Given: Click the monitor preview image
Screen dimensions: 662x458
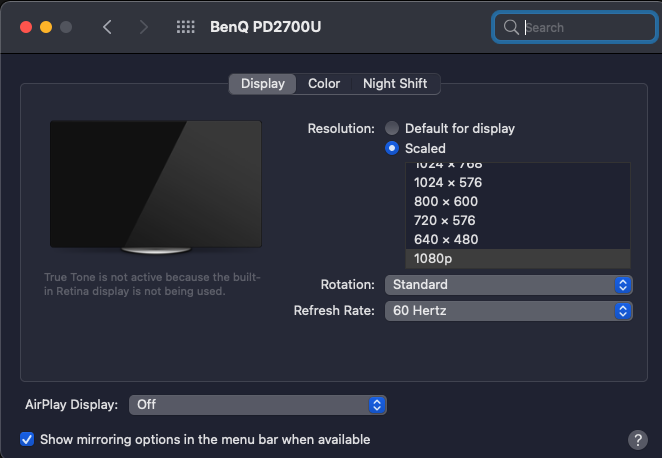Looking at the screenshot, I should pyautogui.click(x=156, y=187).
